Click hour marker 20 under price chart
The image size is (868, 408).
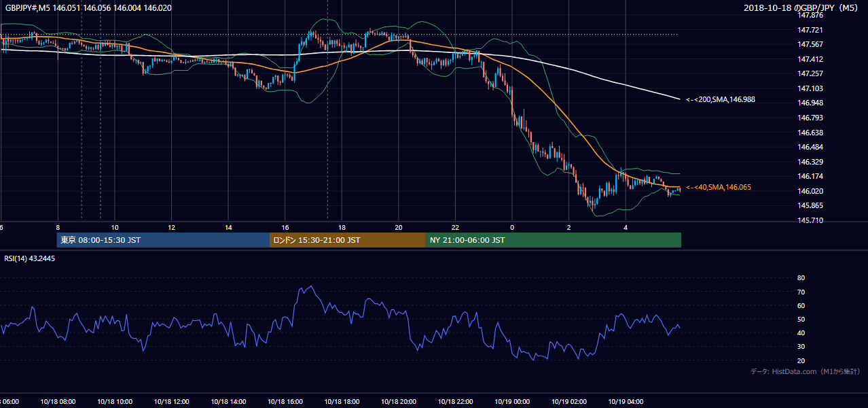click(399, 227)
